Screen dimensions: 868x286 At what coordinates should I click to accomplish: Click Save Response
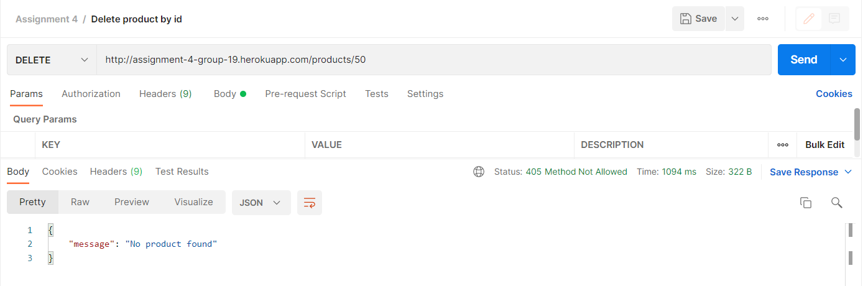[804, 172]
